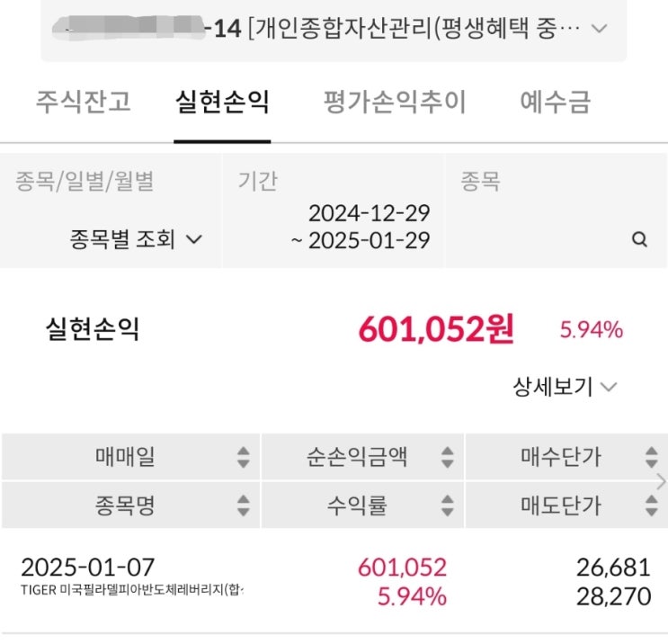Open the 예수금 tab
The image size is (668, 644).
555,102
